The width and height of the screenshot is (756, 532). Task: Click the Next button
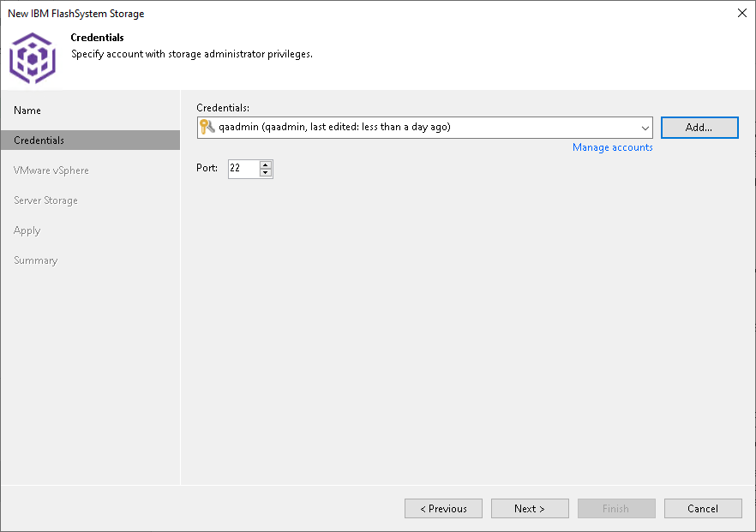(530, 509)
